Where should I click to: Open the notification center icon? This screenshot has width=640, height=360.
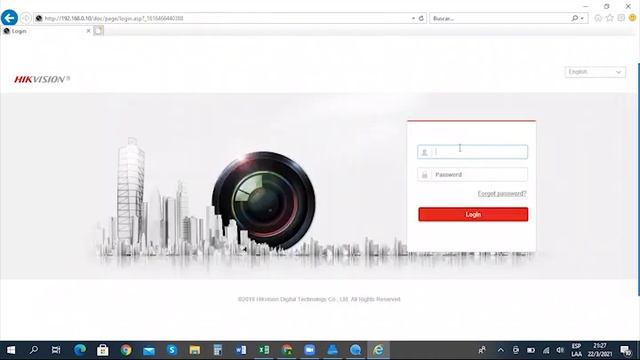(x=626, y=350)
